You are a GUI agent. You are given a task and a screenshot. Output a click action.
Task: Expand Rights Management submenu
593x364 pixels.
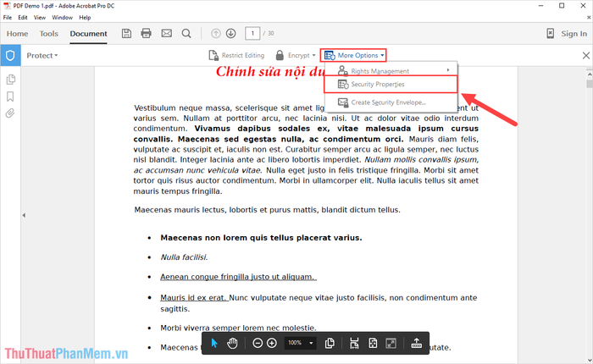point(391,70)
